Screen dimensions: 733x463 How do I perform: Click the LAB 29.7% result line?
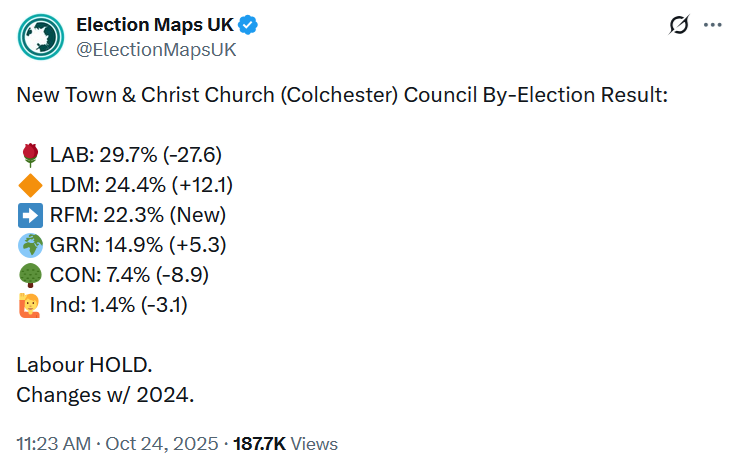pos(135,155)
